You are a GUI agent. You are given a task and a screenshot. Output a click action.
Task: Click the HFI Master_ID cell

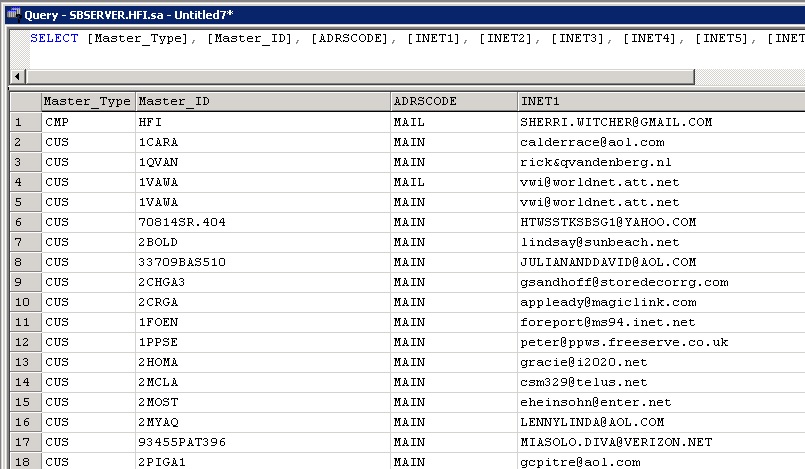(263, 122)
